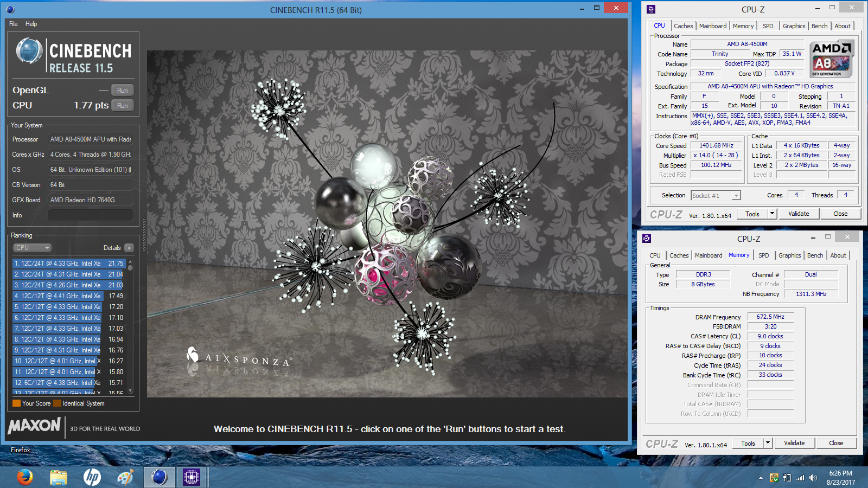Switch to CPU tab in lower CPU-Z
The height and width of the screenshot is (488, 868).
[655, 255]
